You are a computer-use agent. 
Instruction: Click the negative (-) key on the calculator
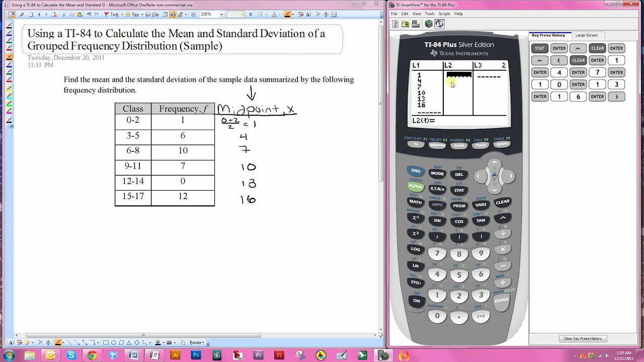(x=481, y=316)
